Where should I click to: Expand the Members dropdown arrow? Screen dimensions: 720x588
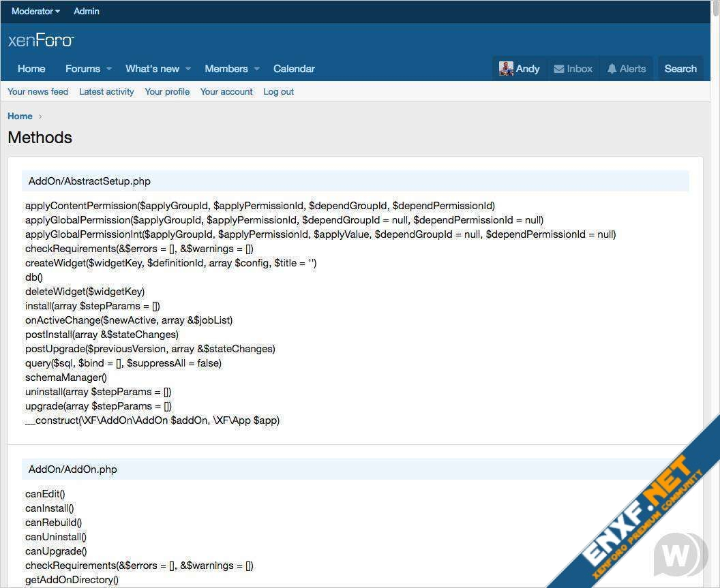point(257,69)
